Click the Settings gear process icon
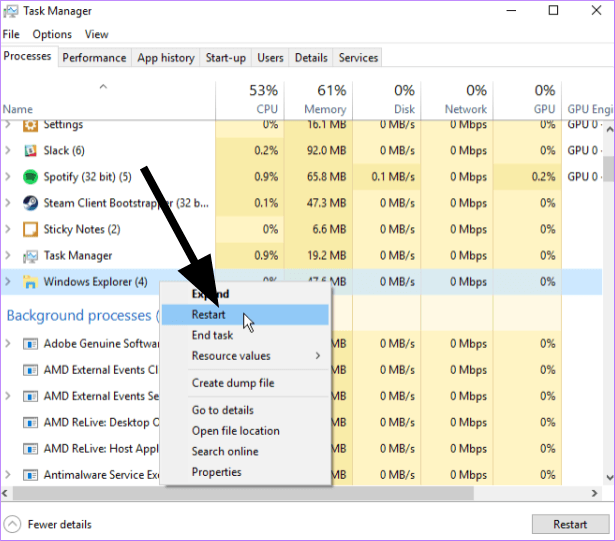 pyautogui.click(x=30, y=125)
